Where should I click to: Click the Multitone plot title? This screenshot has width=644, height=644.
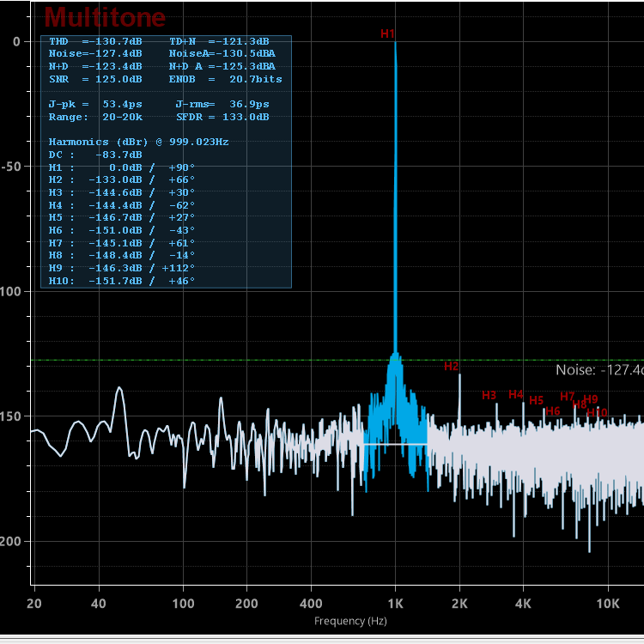point(104,16)
